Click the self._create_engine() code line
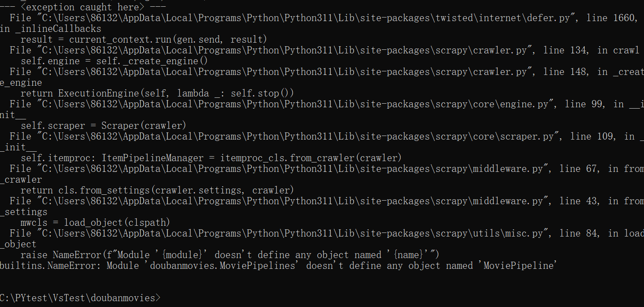This screenshot has width=644, height=307. [114, 61]
